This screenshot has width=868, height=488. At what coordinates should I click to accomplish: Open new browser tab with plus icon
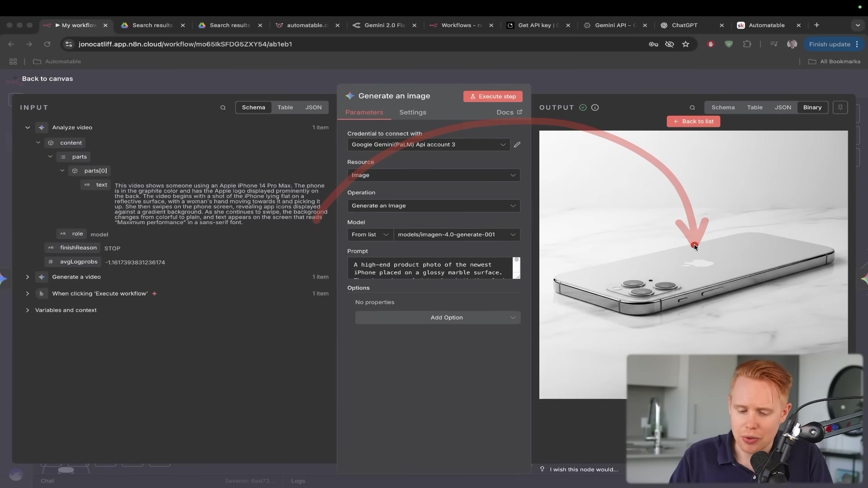coord(816,25)
